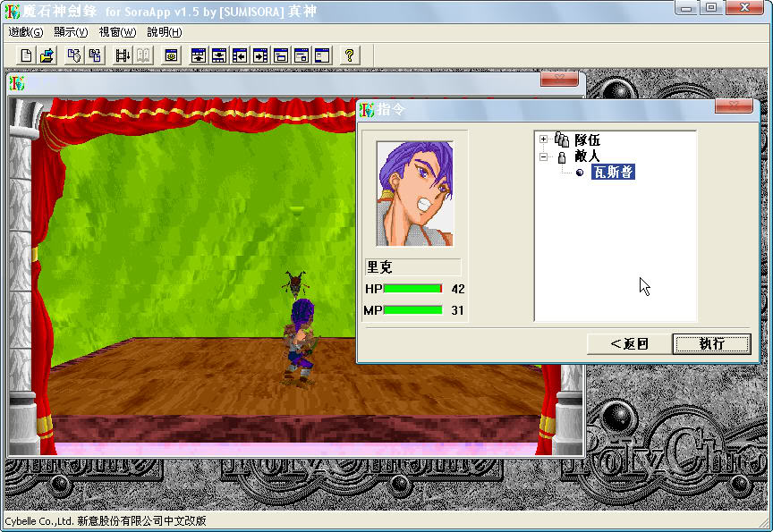Click the 里克 name field

413,267
